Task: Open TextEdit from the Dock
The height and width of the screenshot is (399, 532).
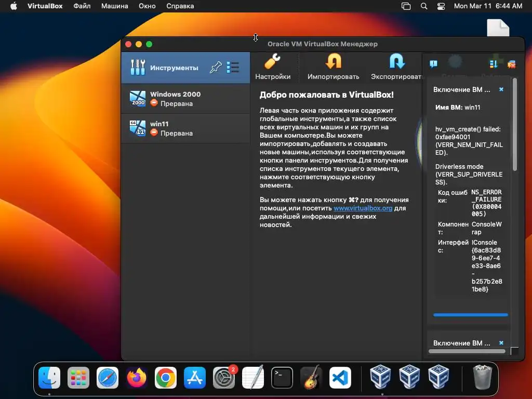Action: click(253, 377)
